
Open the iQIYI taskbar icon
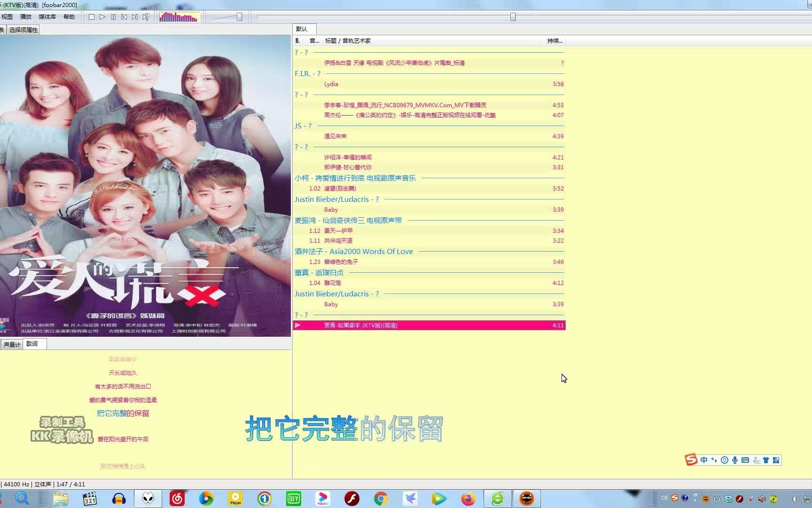tap(294, 499)
